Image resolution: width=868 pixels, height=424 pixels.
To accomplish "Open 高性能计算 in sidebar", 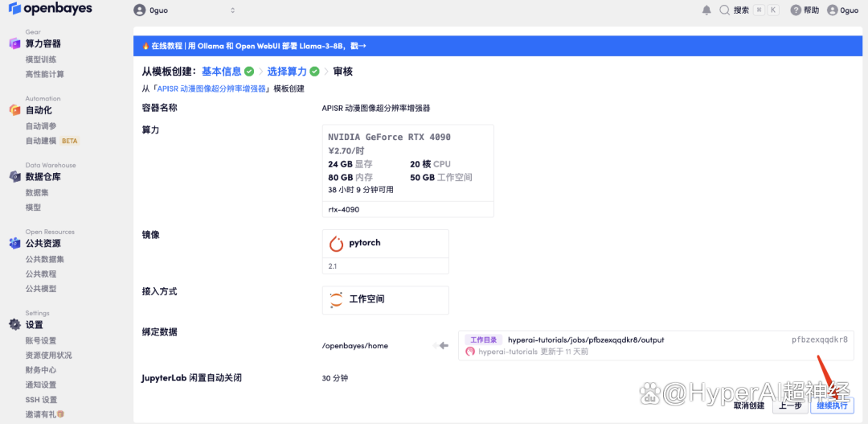I will click(45, 74).
